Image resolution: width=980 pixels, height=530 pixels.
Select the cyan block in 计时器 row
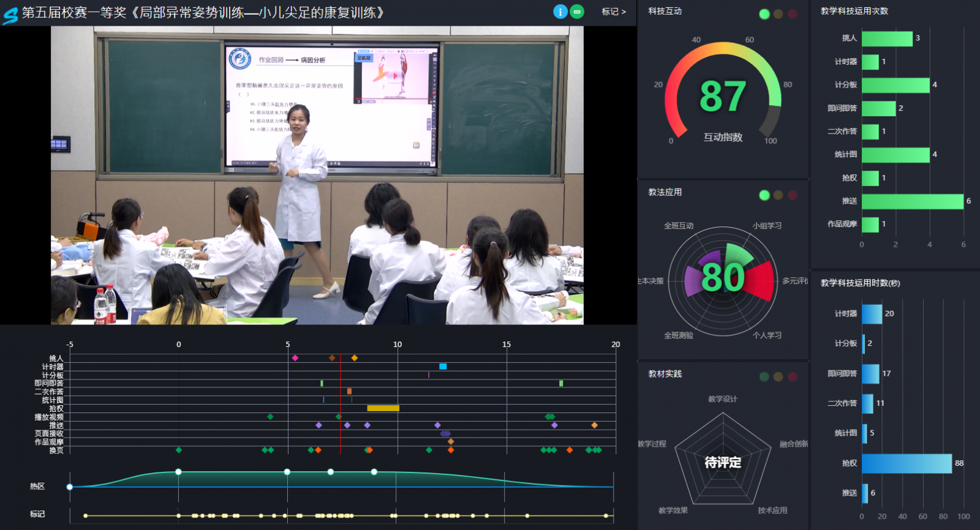(x=443, y=367)
